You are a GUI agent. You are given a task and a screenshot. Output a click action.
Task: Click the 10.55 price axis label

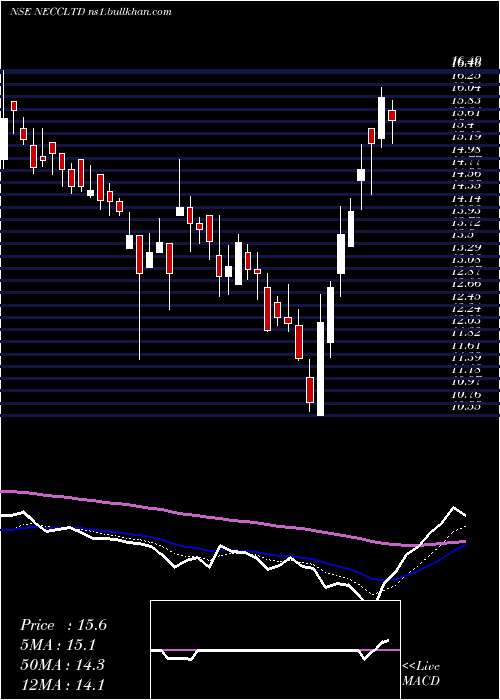(x=466, y=406)
